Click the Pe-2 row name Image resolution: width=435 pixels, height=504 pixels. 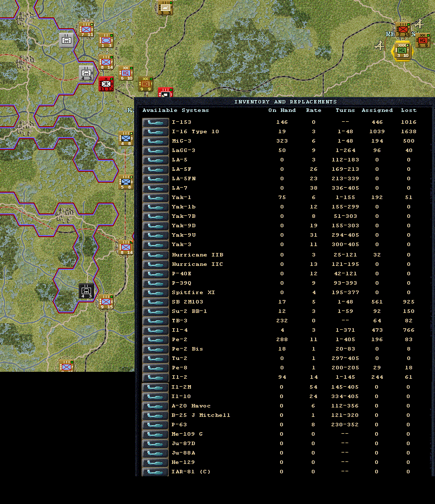pos(180,340)
